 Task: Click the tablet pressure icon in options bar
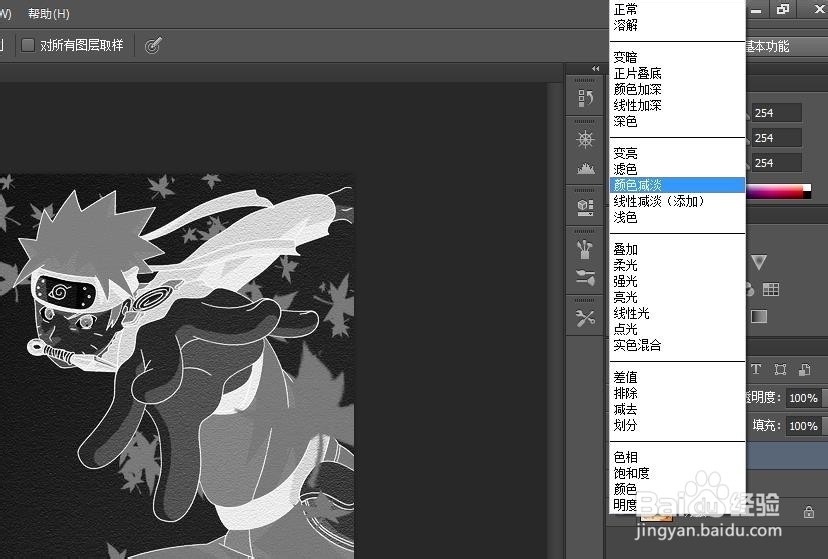coord(153,45)
